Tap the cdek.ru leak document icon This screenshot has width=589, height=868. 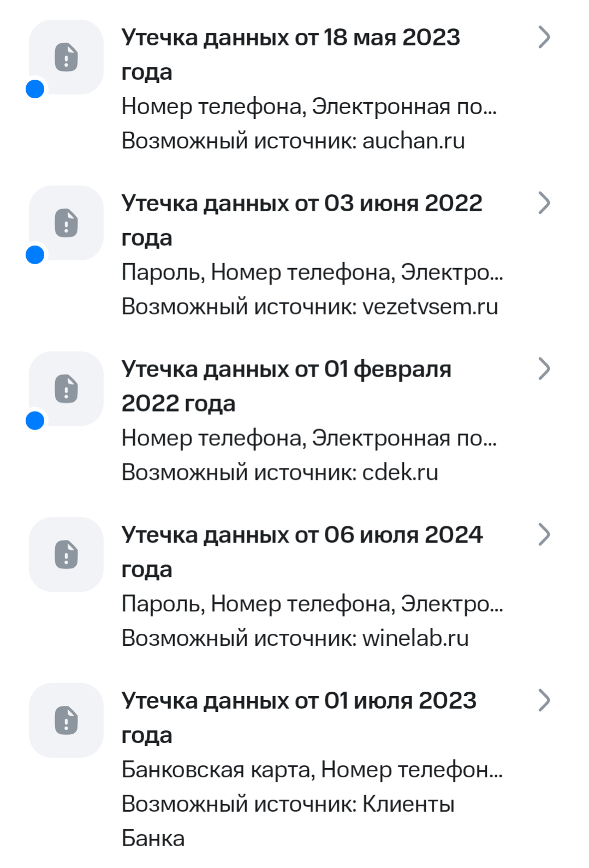click(66, 389)
